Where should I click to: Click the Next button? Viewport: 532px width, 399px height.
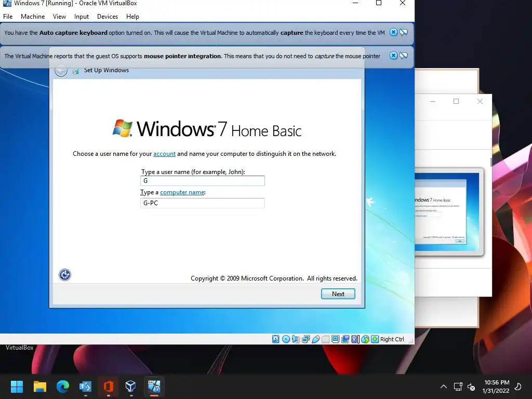coord(338,294)
